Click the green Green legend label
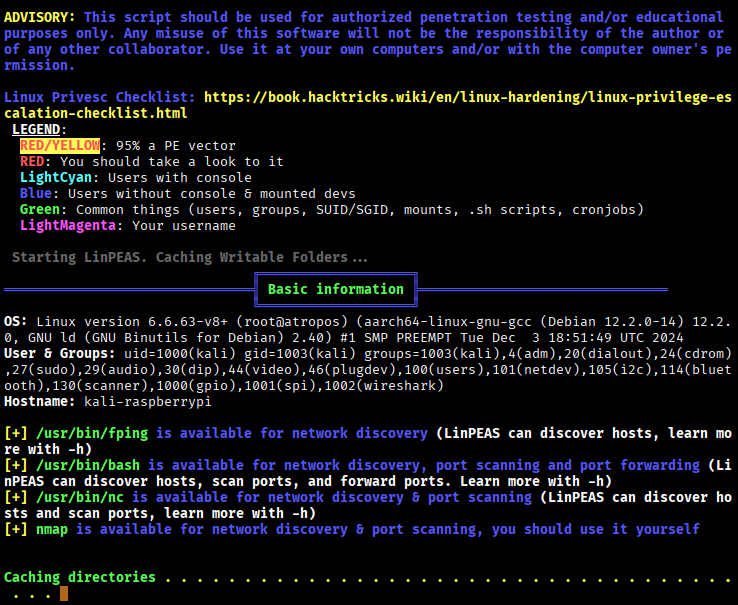738x605 pixels. pos(40,209)
